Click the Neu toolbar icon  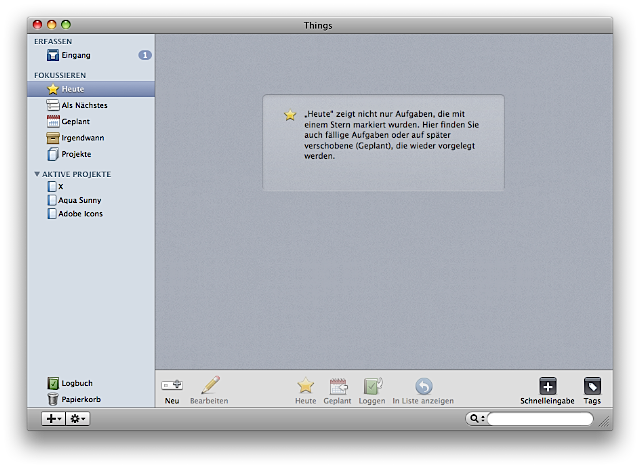point(172,385)
